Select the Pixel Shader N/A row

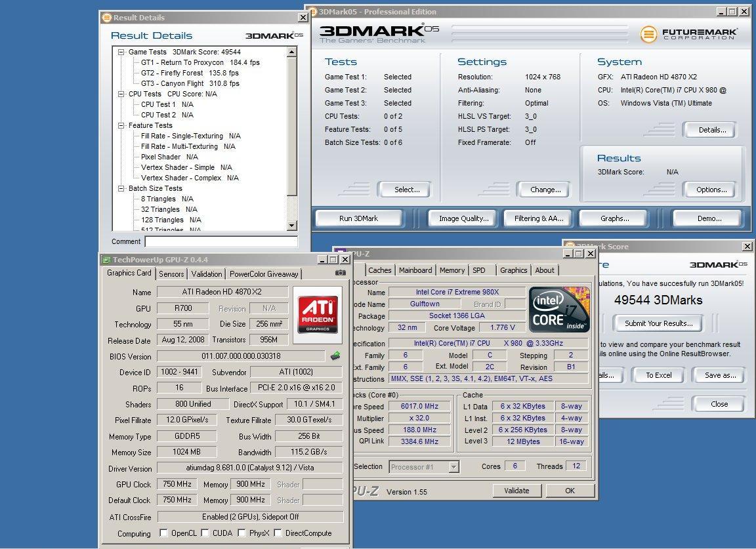tap(169, 157)
